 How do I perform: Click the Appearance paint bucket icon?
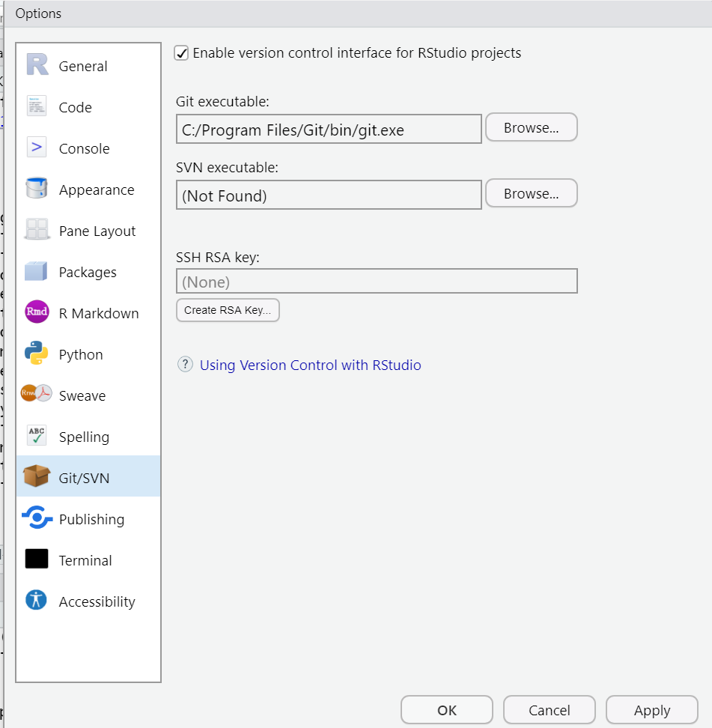click(37, 187)
